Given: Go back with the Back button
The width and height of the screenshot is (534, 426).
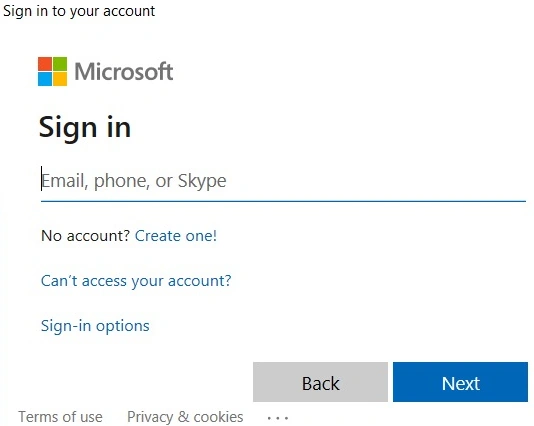Looking at the screenshot, I should pyautogui.click(x=320, y=382).
